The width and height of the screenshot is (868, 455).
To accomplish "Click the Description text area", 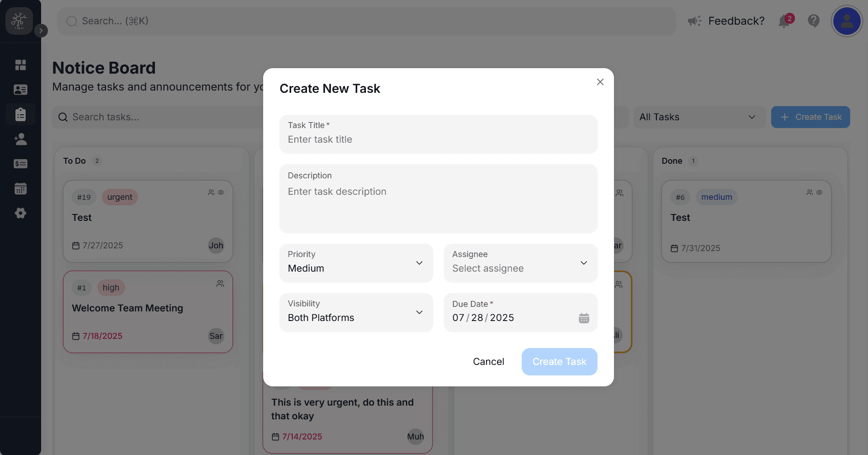I will 438,198.
